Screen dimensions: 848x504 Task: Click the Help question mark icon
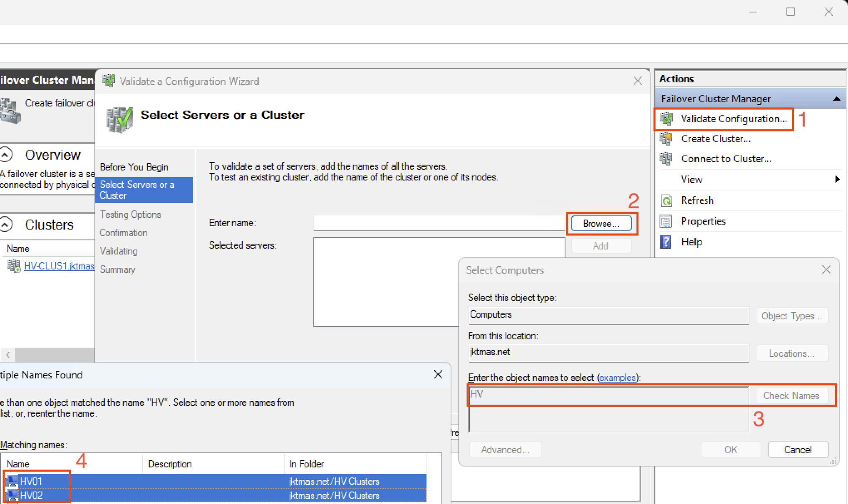tap(667, 242)
